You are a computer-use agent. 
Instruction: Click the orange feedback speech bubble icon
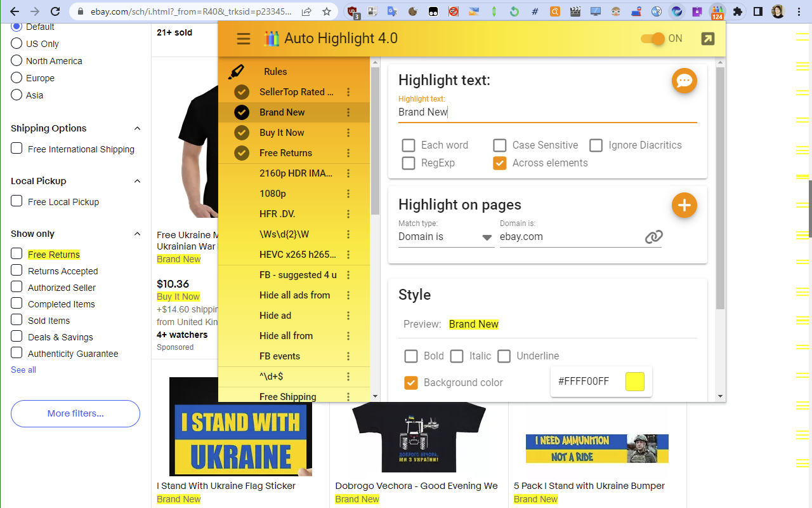[684, 81]
